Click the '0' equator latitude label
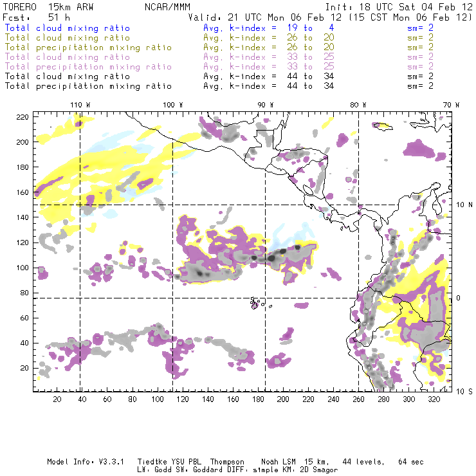The width and height of the screenshot is (476, 476). click(459, 298)
